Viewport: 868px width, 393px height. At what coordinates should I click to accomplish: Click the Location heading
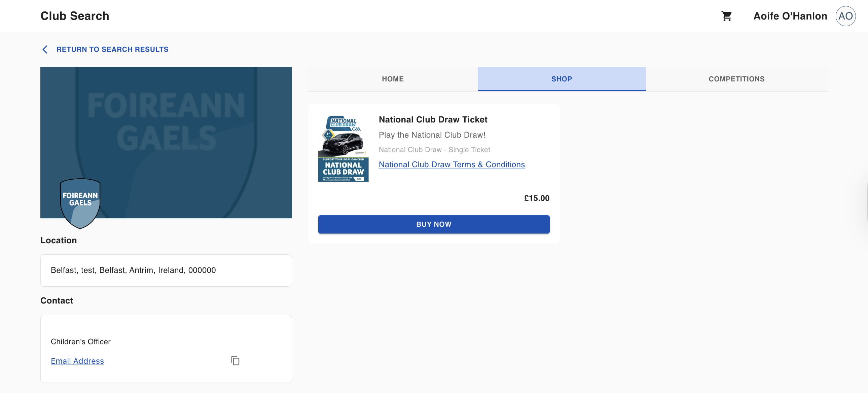coord(59,240)
